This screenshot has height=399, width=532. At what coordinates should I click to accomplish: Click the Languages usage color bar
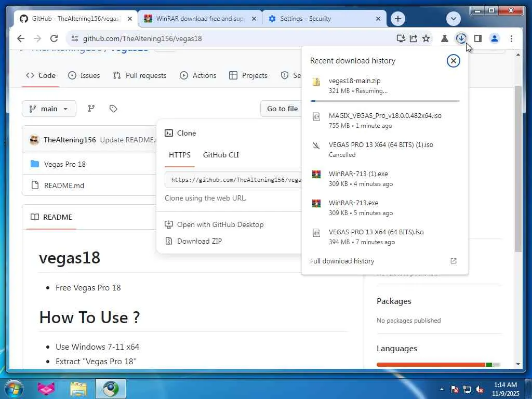pyautogui.click(x=438, y=365)
